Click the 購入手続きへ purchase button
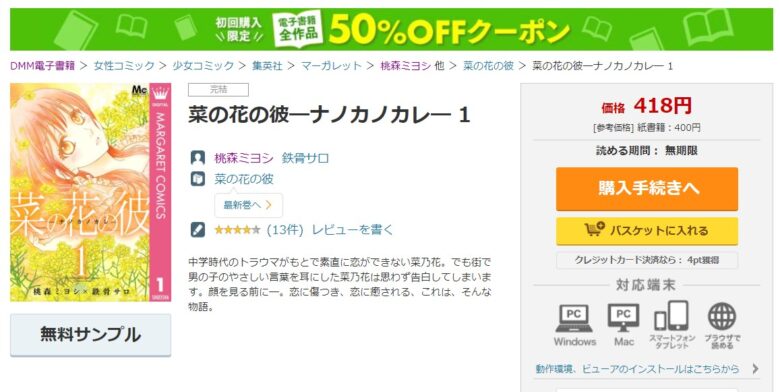 [x=647, y=189]
